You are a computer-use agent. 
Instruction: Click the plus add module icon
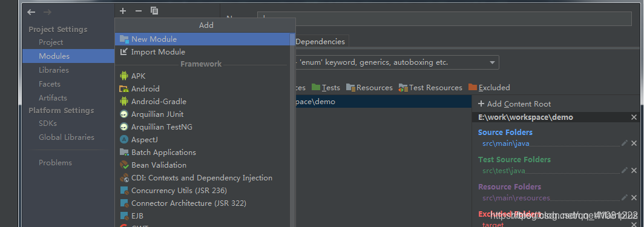coord(123,11)
